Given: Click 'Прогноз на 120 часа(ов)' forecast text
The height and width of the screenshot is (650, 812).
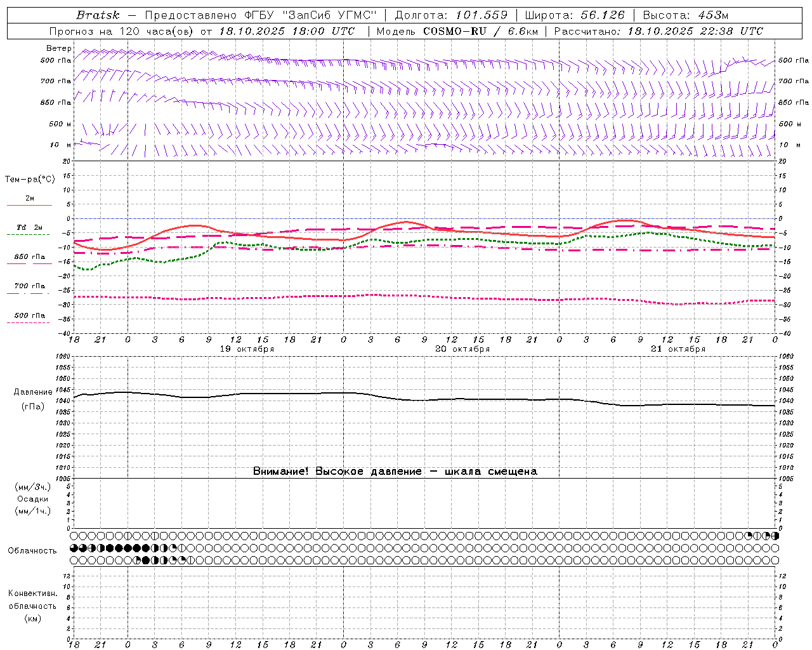Looking at the screenshot, I should 122,31.
